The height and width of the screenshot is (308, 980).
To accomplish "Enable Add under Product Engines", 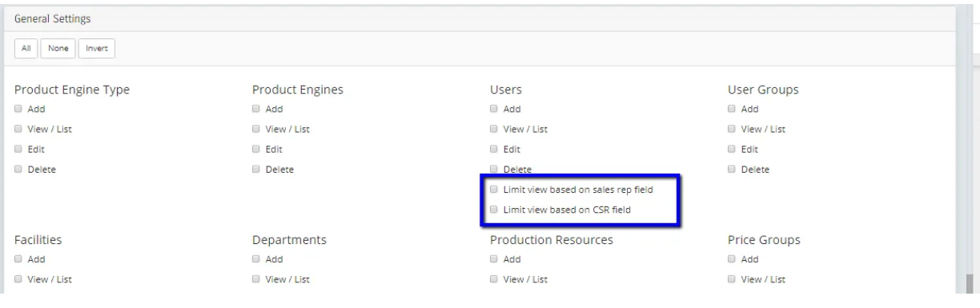I will coord(256,109).
